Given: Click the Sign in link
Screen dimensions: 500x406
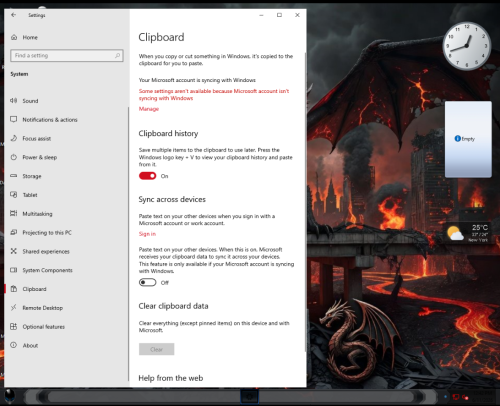Looking at the screenshot, I should click(147, 234).
